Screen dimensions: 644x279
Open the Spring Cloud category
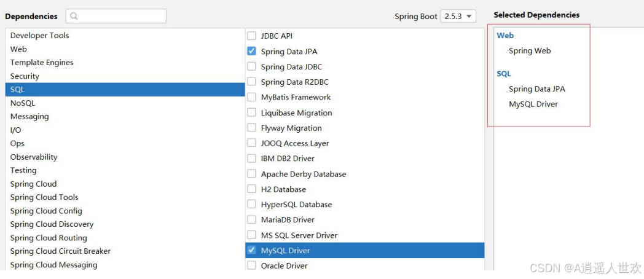(125, 184)
